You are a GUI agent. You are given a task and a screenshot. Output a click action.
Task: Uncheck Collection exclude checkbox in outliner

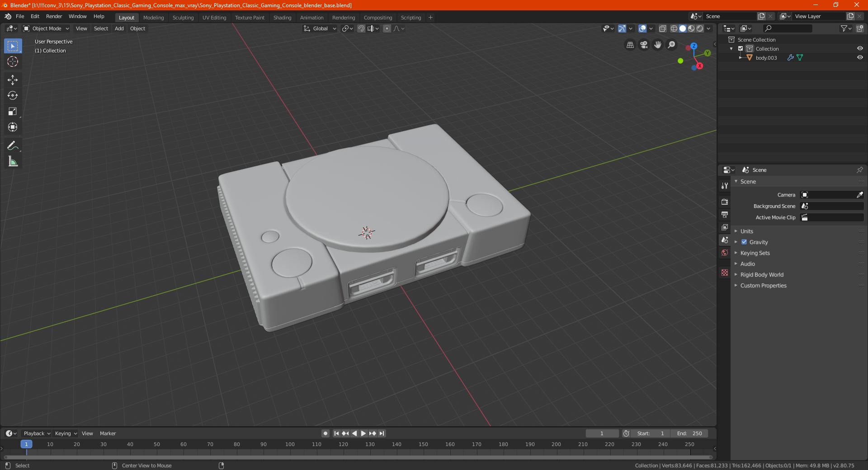click(741, 49)
